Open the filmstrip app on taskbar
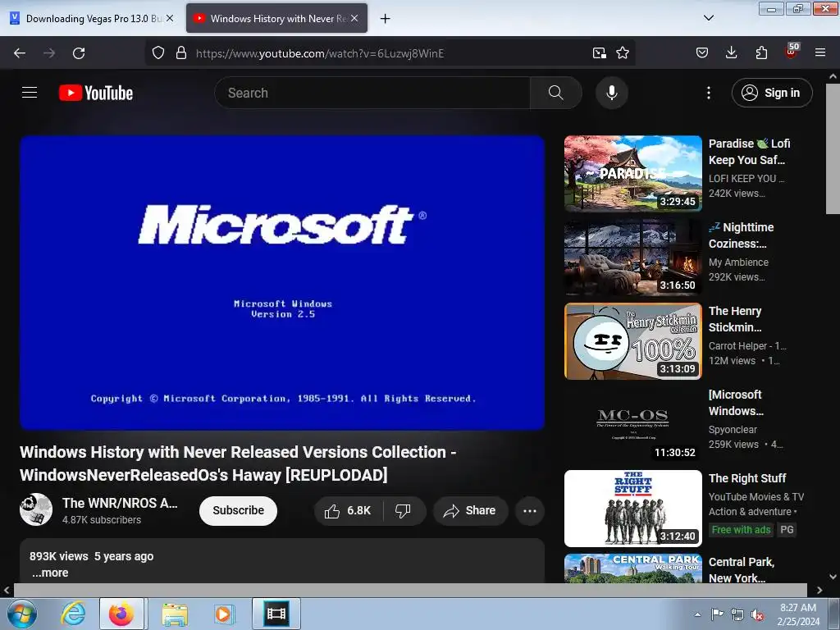This screenshot has width=840, height=630. pyautogui.click(x=276, y=614)
